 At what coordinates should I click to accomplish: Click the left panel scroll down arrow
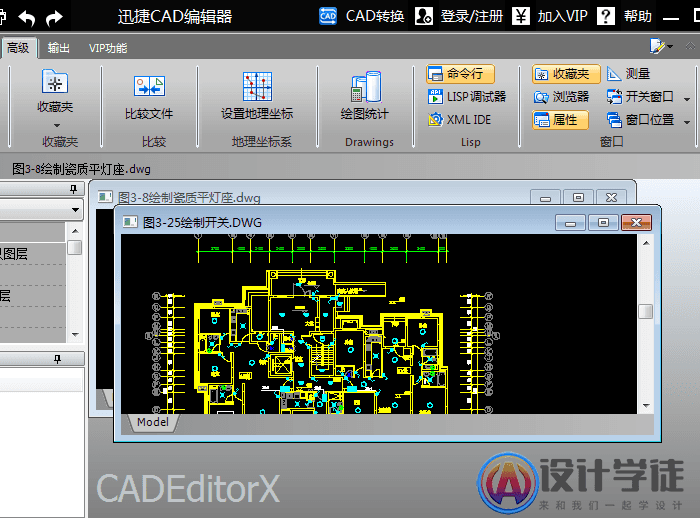click(75, 334)
